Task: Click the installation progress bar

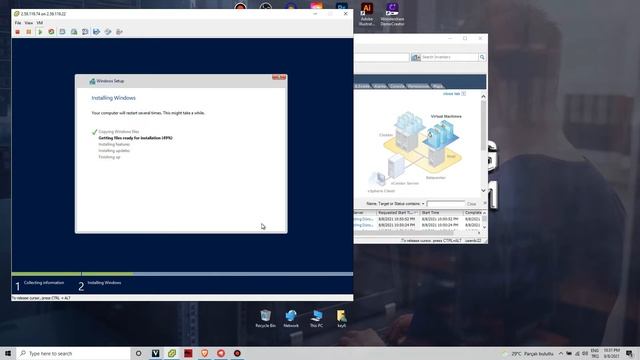Action: (x=182, y=274)
